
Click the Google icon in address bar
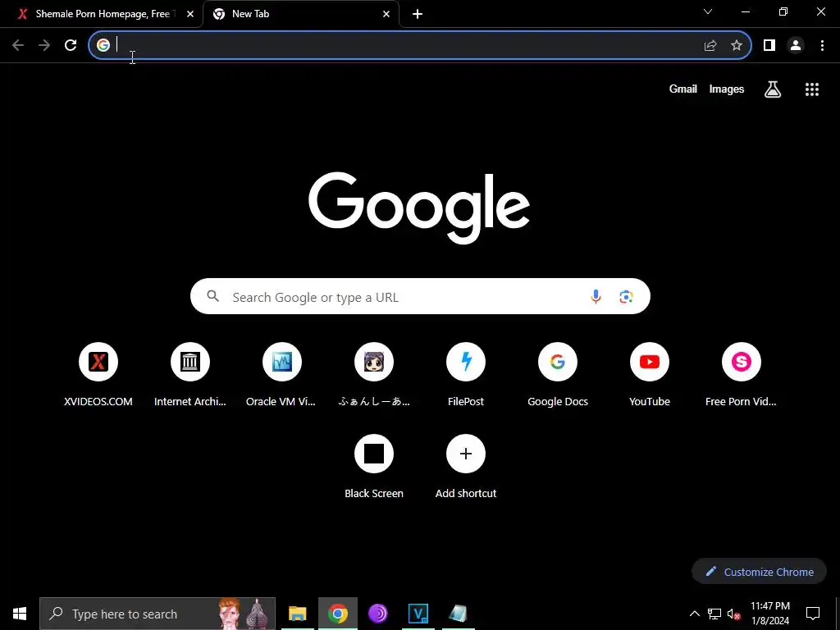(x=103, y=45)
